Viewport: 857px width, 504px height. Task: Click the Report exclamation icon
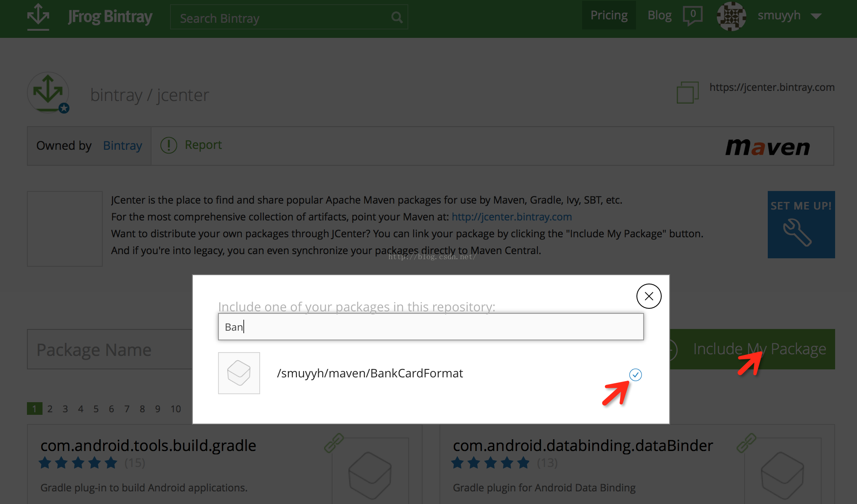169,145
